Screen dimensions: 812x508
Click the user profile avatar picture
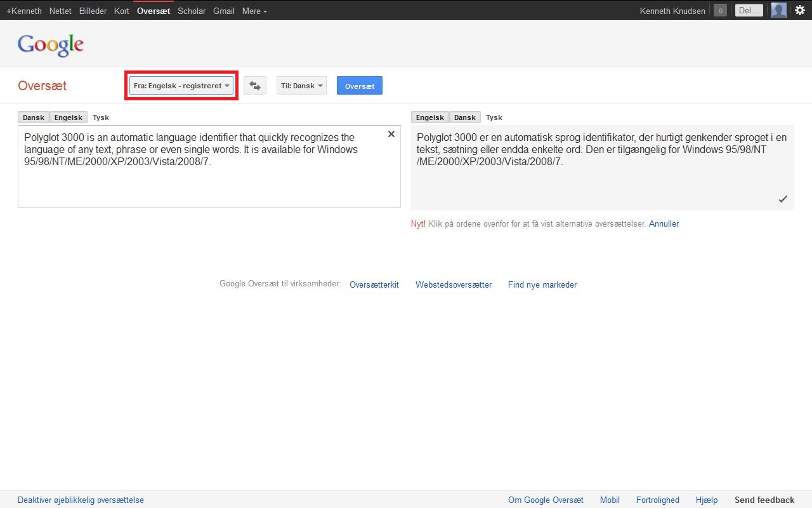(x=779, y=10)
